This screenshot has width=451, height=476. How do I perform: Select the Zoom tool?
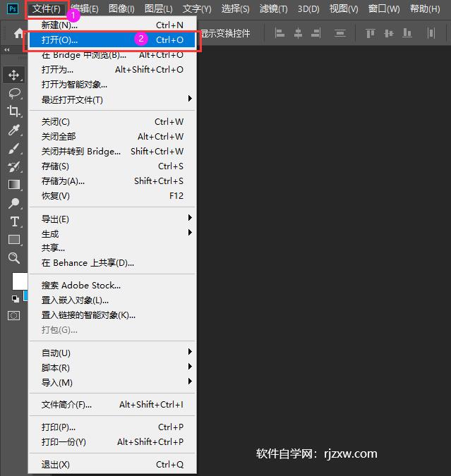(14, 258)
